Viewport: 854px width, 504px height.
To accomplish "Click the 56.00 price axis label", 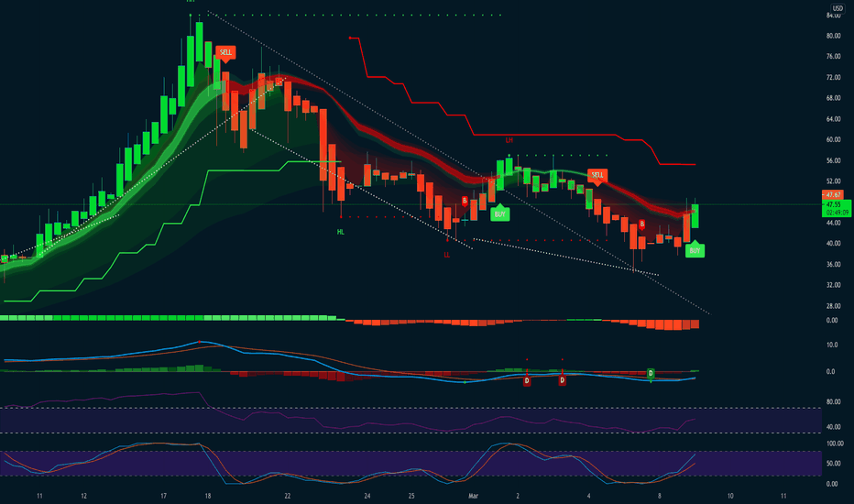I will tap(833, 161).
